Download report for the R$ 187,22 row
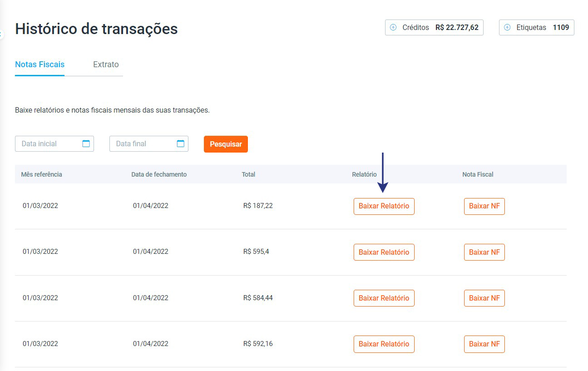Screen dimensions: 588x371 click(x=384, y=206)
